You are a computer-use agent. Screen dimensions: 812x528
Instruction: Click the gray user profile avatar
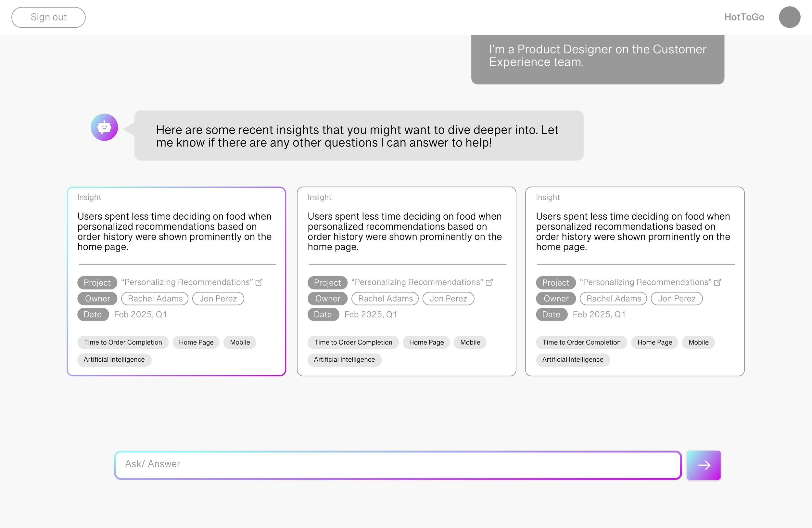tap(789, 18)
